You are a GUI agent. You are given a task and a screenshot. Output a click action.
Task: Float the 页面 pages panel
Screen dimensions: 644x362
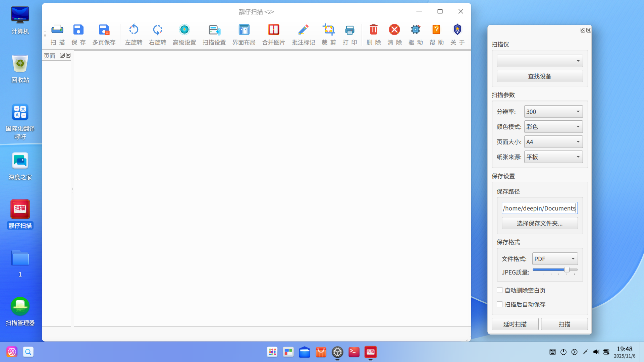(x=62, y=55)
